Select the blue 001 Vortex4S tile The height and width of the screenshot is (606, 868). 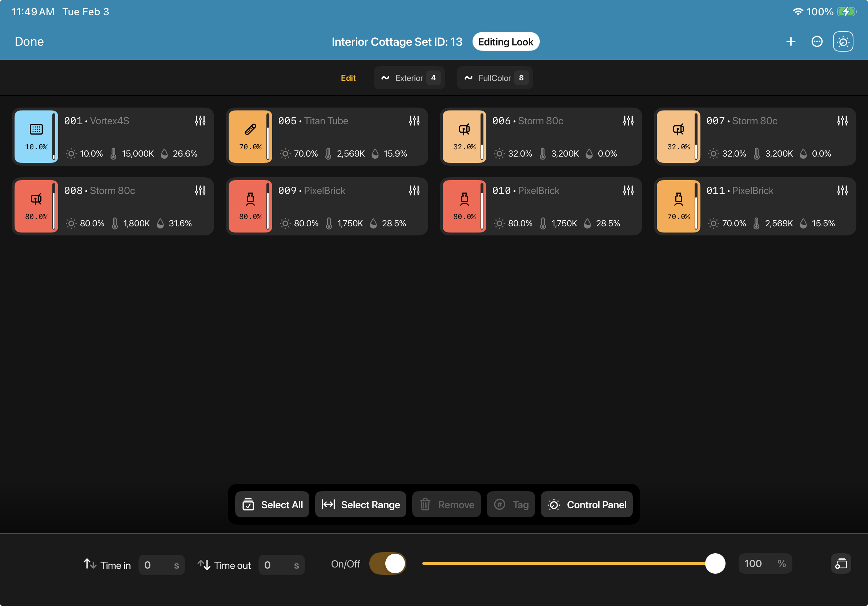click(x=36, y=136)
